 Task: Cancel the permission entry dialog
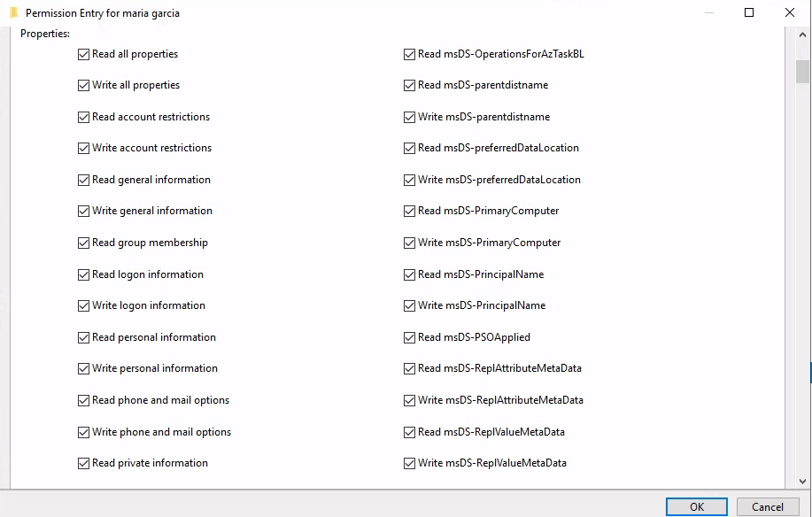pos(768,506)
